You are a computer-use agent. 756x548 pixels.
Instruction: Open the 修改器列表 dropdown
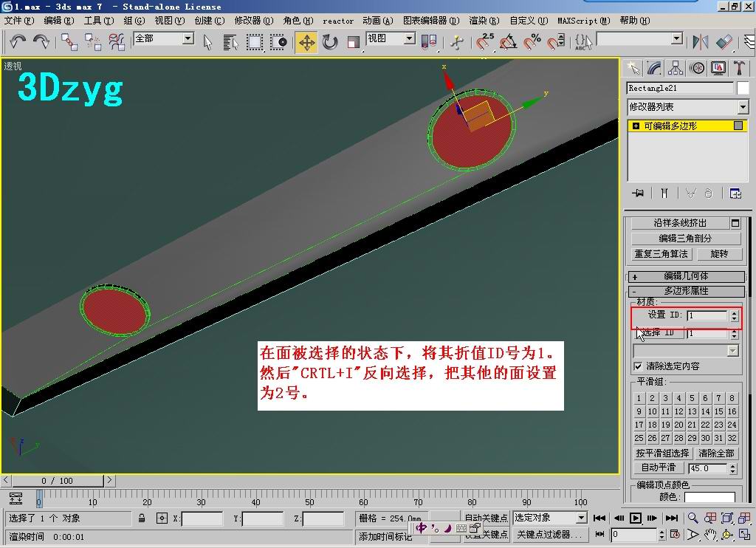pos(743,106)
